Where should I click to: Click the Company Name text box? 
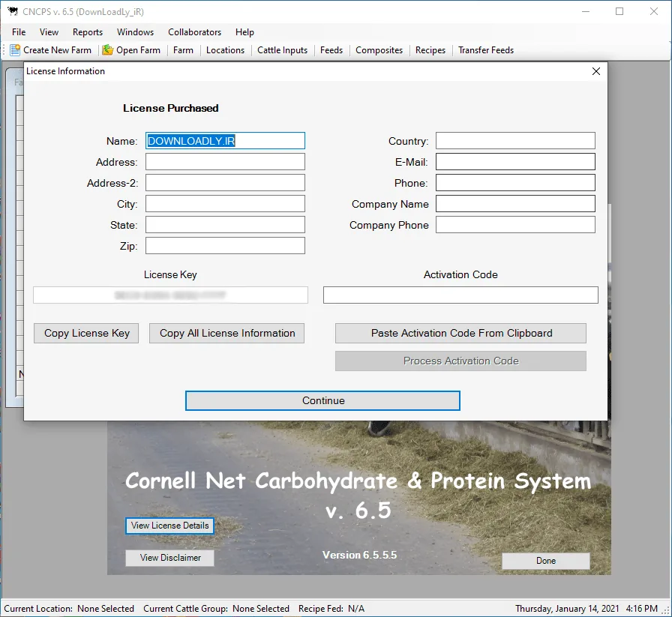(515, 204)
